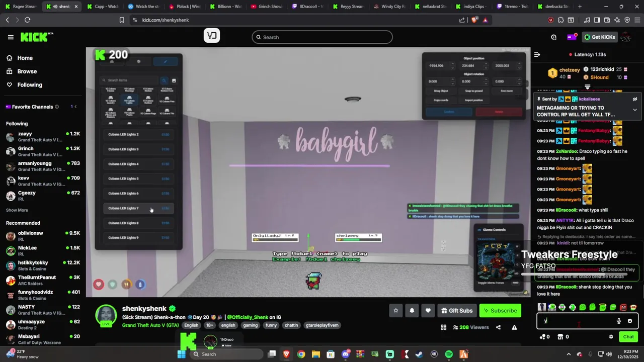Image resolution: width=644 pixels, height=362 pixels.
Task: Click Show More under Following list
Action: tap(17, 210)
